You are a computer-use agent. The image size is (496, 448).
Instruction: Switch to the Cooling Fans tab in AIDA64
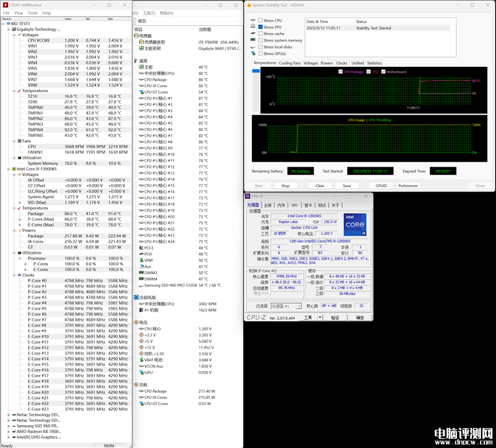290,63
